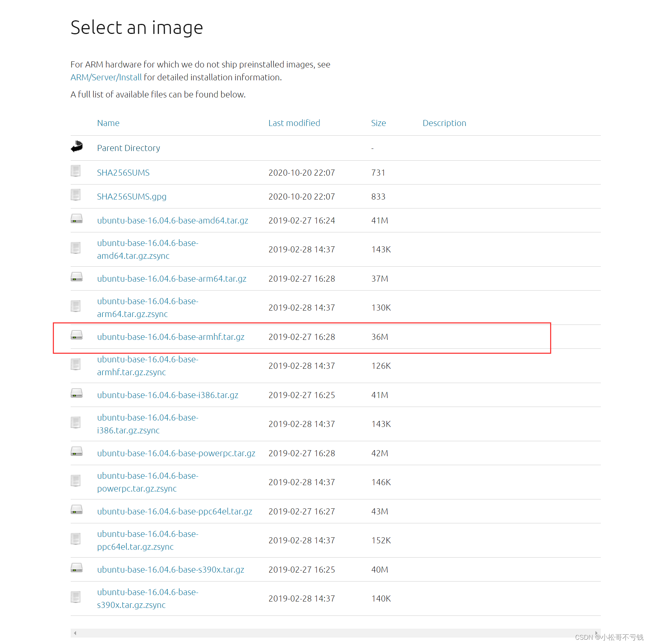Click the 42M size of powerpc.tar.gz
Screen dimensions: 649x644
[379, 453]
